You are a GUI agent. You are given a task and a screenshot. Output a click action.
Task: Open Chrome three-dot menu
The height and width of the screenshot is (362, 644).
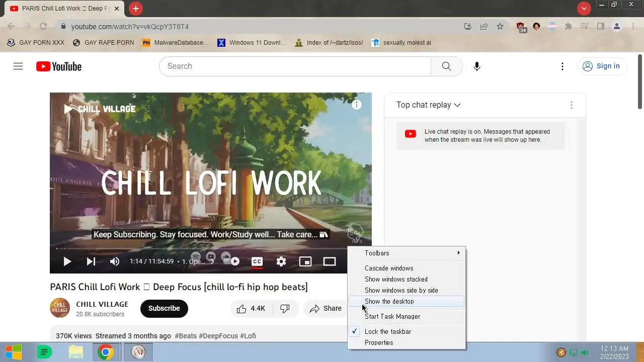click(633, 26)
